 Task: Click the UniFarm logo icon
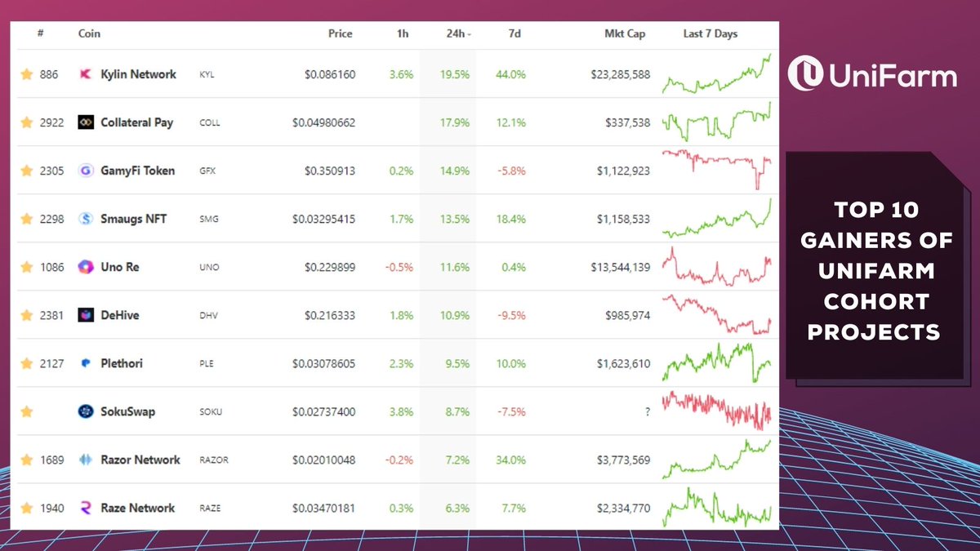coord(805,73)
